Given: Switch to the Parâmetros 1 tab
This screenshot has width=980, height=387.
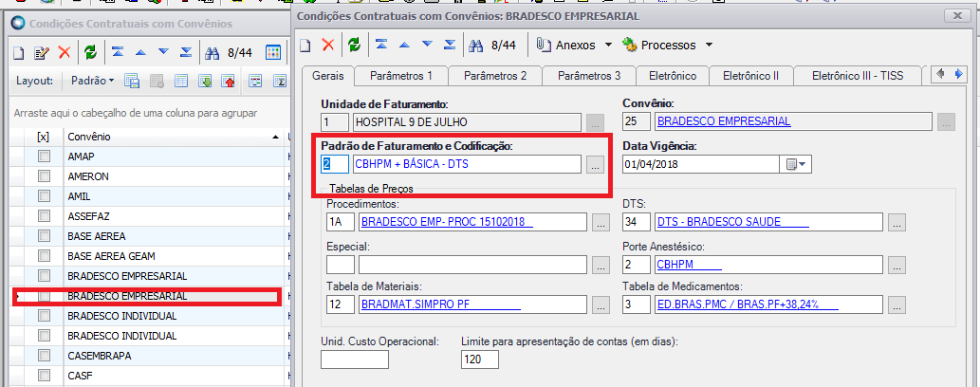Looking at the screenshot, I should [x=401, y=76].
